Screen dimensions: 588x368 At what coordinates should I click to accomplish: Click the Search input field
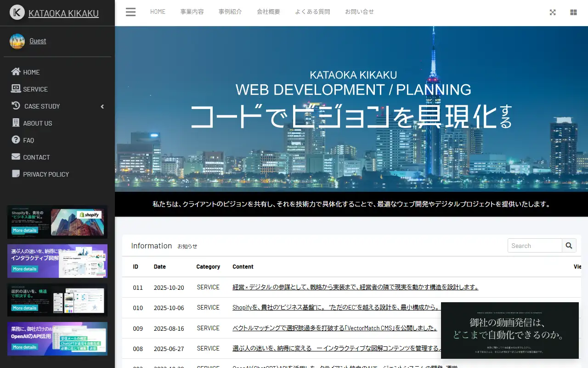(535, 246)
